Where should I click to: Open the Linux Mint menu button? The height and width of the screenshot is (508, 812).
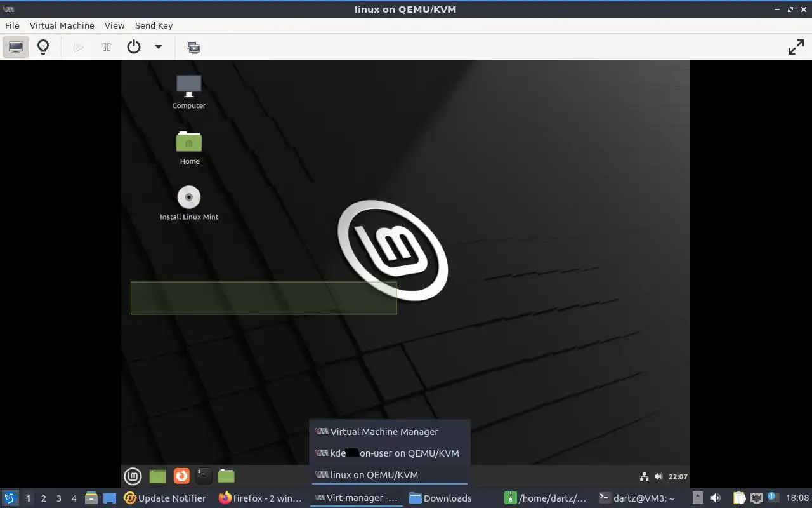coord(133,476)
